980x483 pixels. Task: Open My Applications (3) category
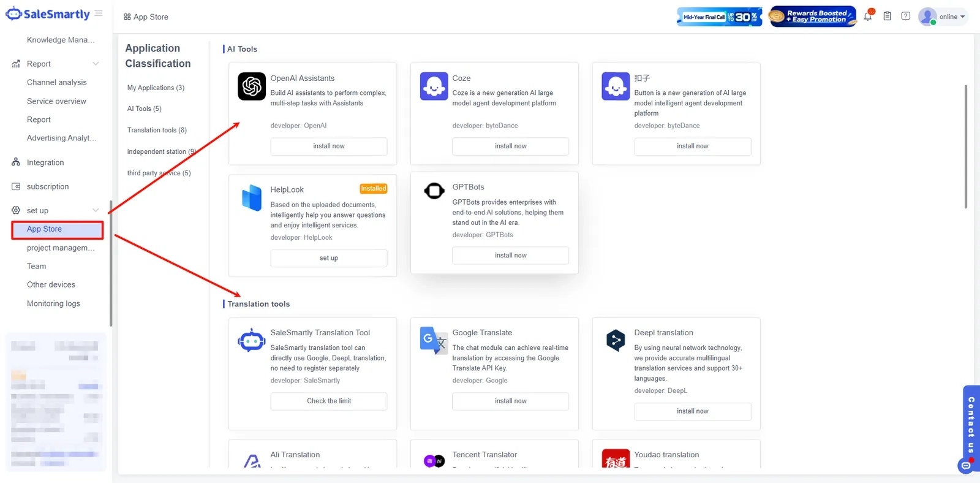pos(156,88)
